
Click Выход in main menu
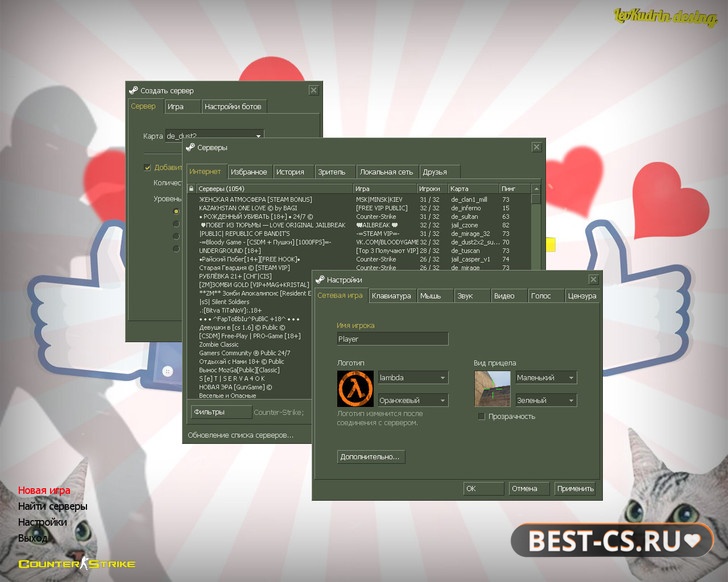click(32, 538)
